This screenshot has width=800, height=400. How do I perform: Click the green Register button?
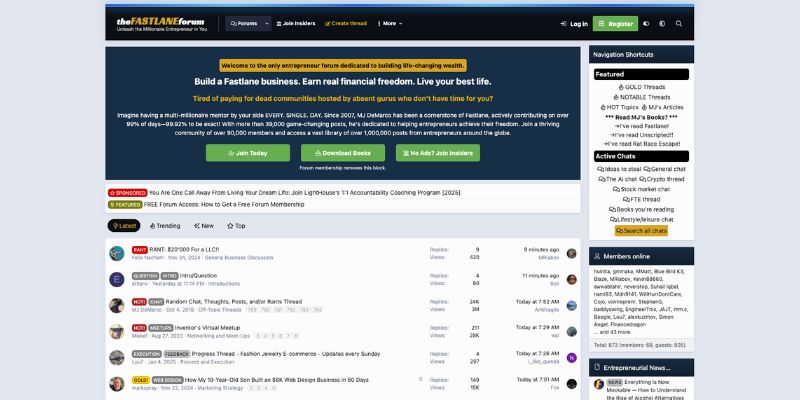(x=615, y=23)
